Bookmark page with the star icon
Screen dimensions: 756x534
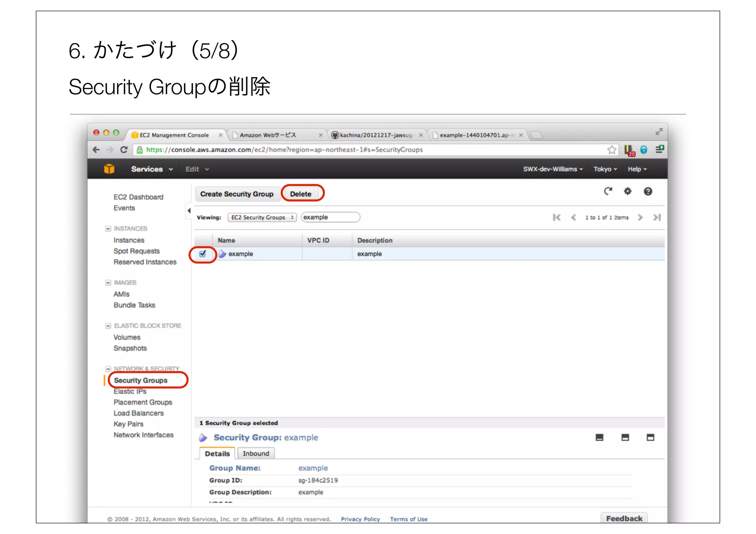coord(612,149)
